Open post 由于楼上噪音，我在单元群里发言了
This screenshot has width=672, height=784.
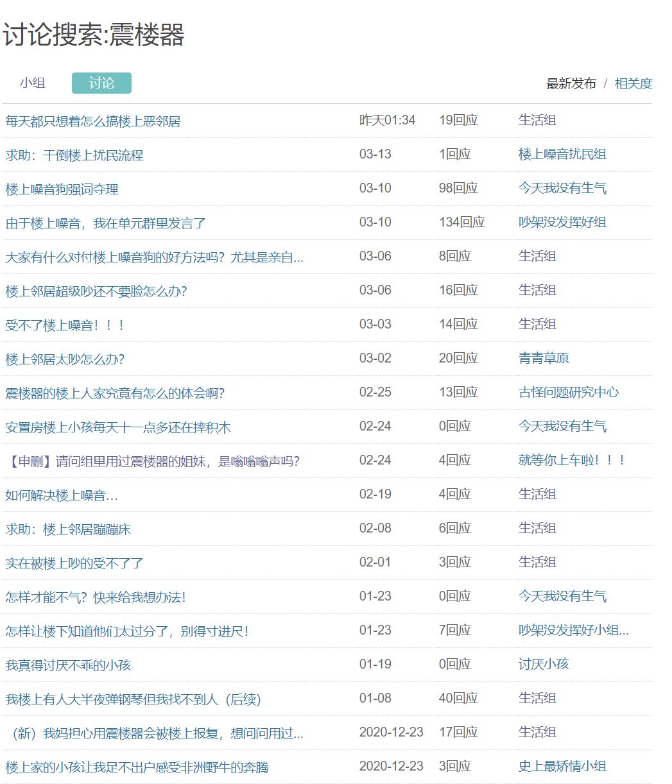point(106,223)
